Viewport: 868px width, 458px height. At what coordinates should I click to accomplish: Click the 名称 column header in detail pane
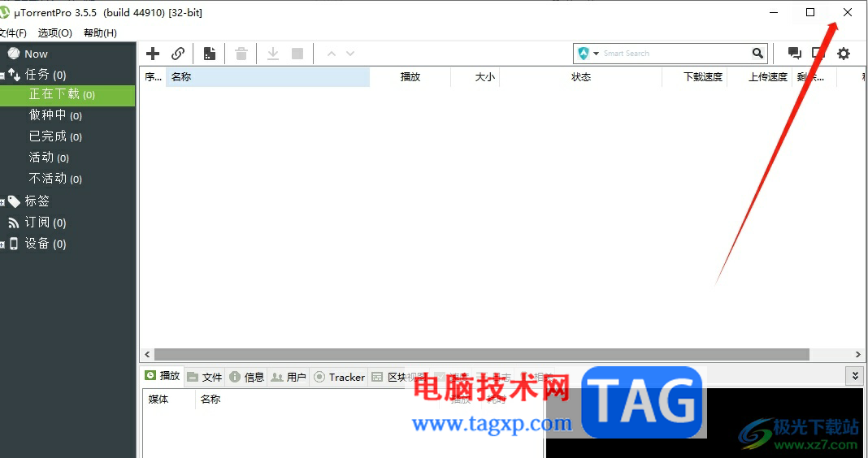click(210, 400)
